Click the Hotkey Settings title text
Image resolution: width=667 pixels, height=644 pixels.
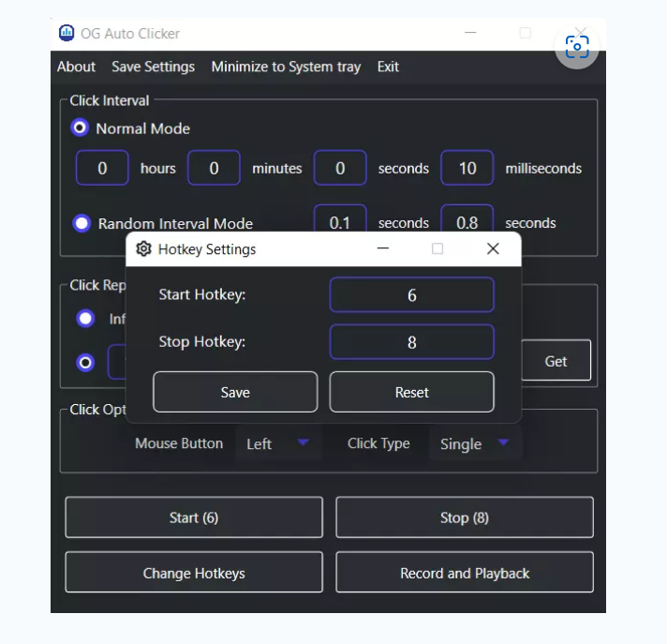click(x=207, y=249)
